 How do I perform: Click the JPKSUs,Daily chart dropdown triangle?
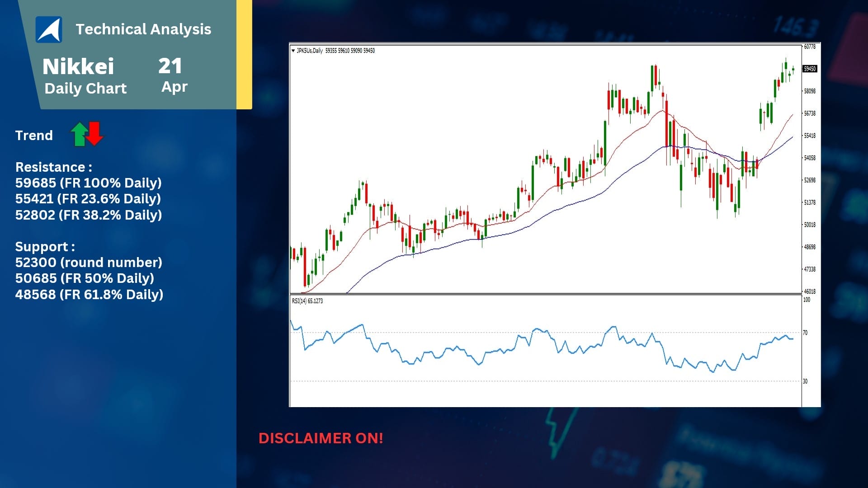[293, 51]
